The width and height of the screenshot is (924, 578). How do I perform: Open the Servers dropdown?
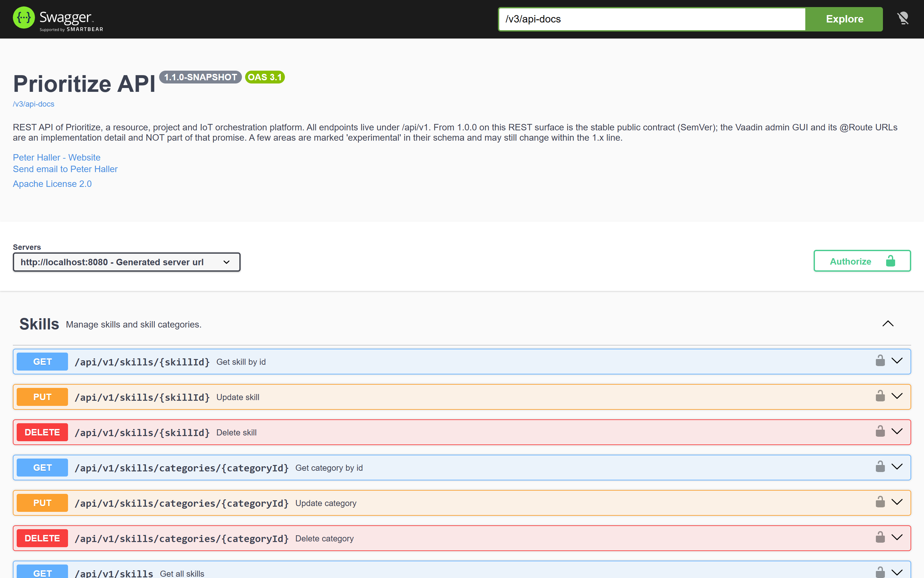point(127,262)
